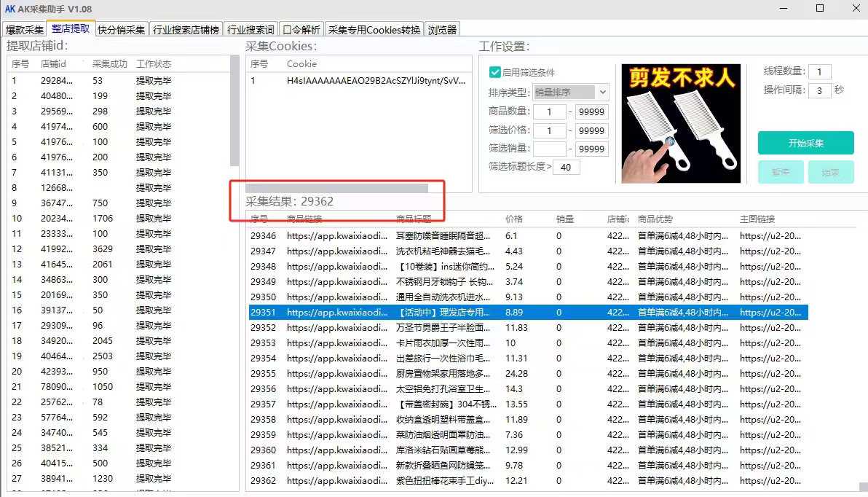Go to the 采集专用Cookies转换 tab
Screen dimensions: 868x497
pos(374,30)
